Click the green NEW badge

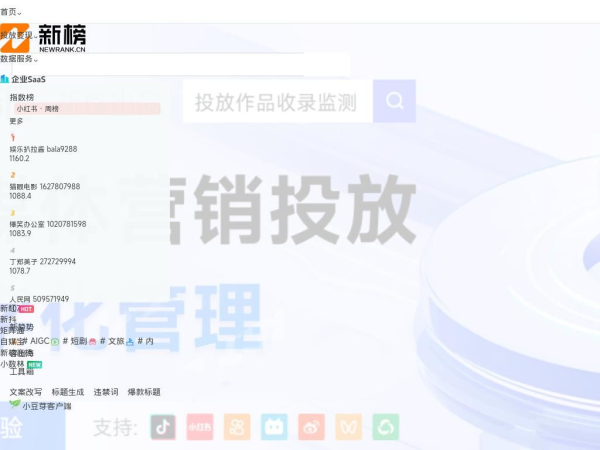coord(35,364)
